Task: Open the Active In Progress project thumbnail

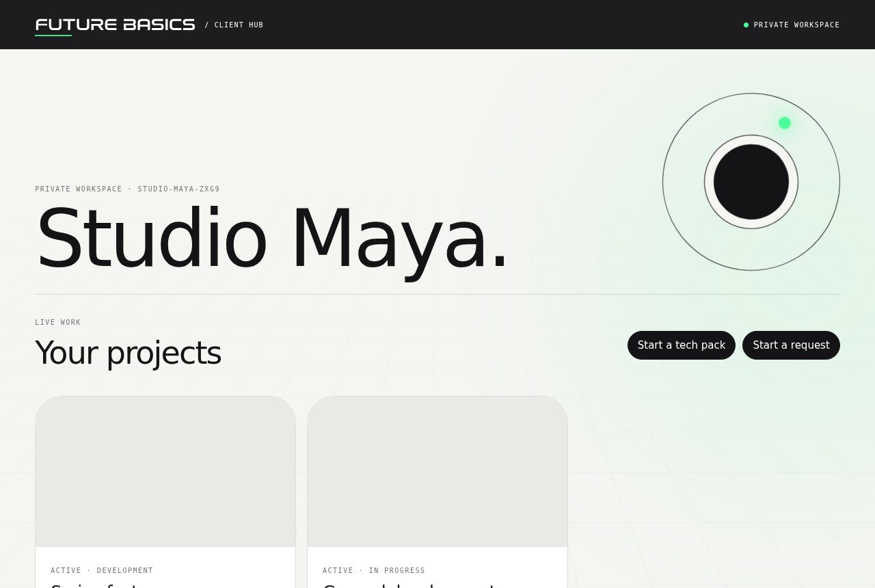Action: (x=437, y=472)
